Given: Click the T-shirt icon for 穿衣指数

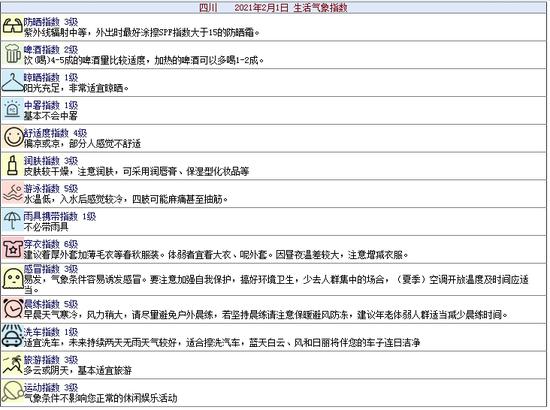Looking at the screenshot, I should [x=13, y=249].
